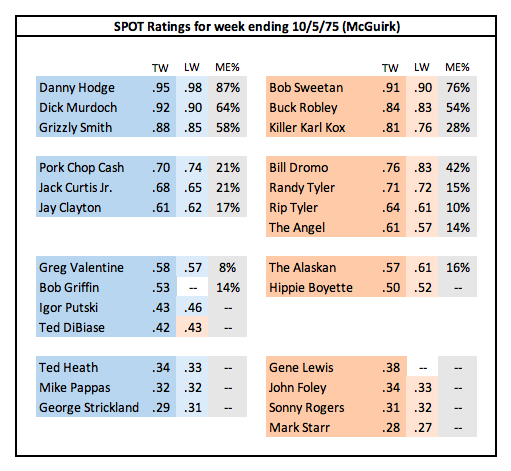Select The Alaskan's ME% value 16%
The image size is (511, 471).
[458, 267]
